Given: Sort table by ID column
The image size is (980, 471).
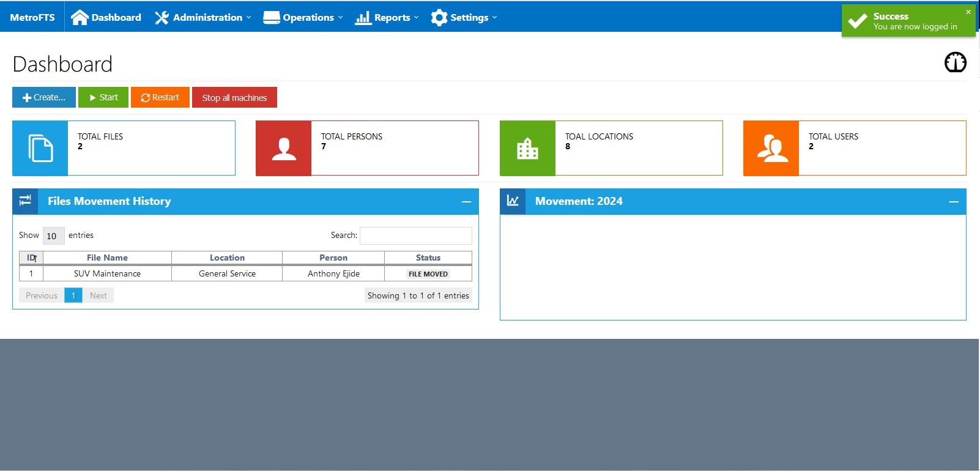Looking at the screenshot, I should click(31, 258).
